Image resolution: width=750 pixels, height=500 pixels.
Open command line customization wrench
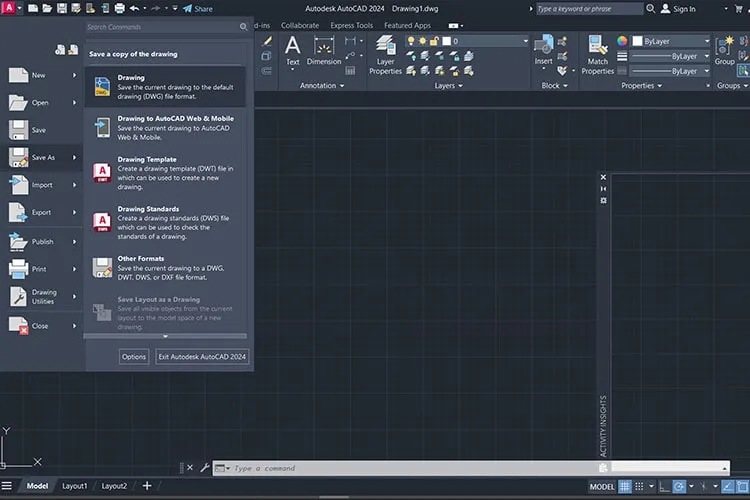[205, 468]
